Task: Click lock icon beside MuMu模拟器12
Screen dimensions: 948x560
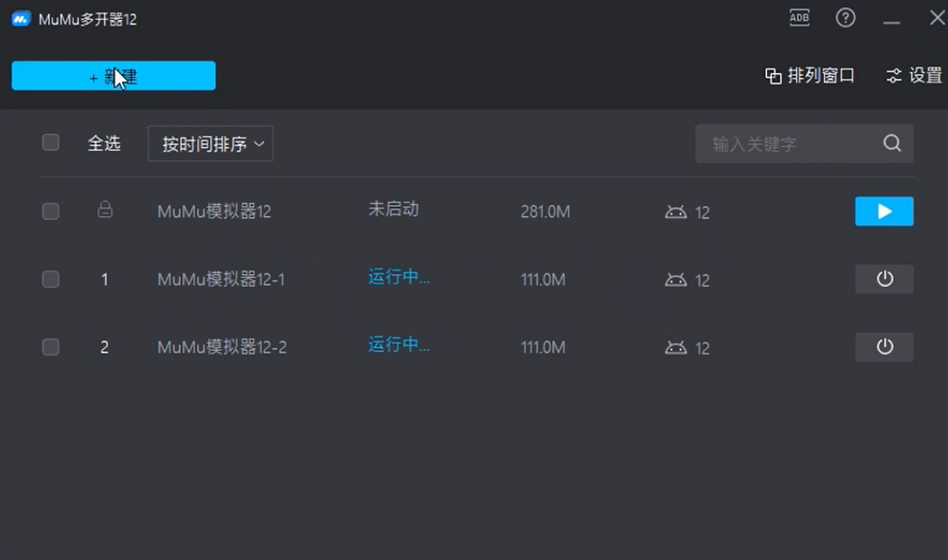Action: 105,210
